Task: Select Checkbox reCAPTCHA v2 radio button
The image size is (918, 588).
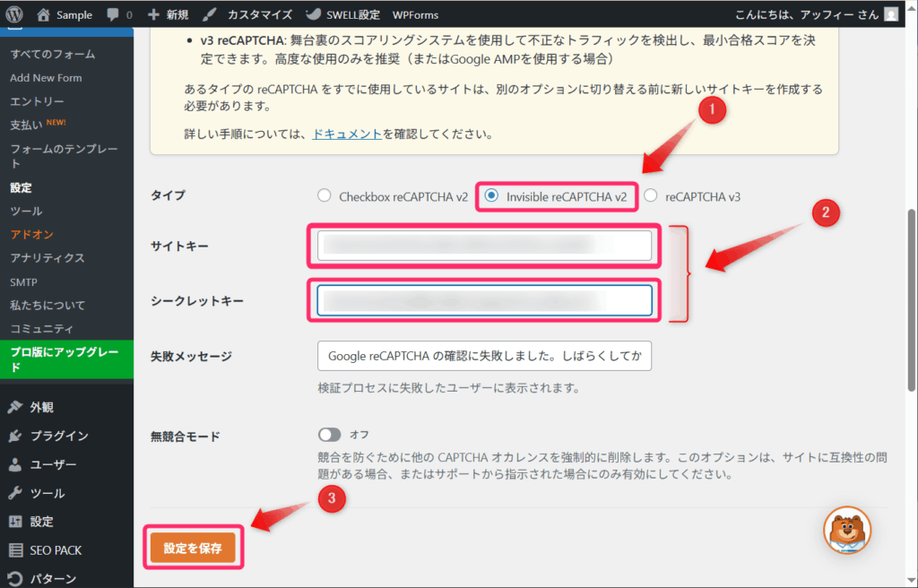Action: coord(325,195)
